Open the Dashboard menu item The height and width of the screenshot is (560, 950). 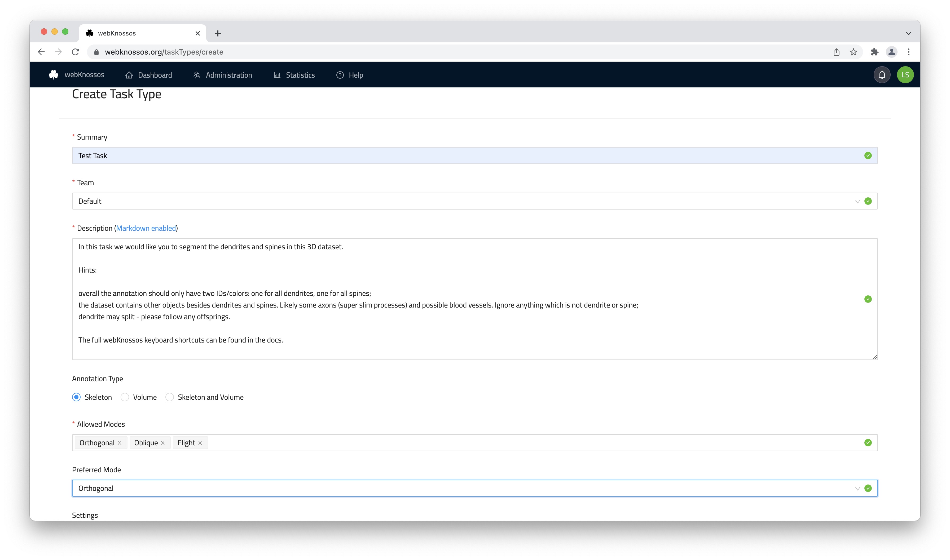click(148, 75)
